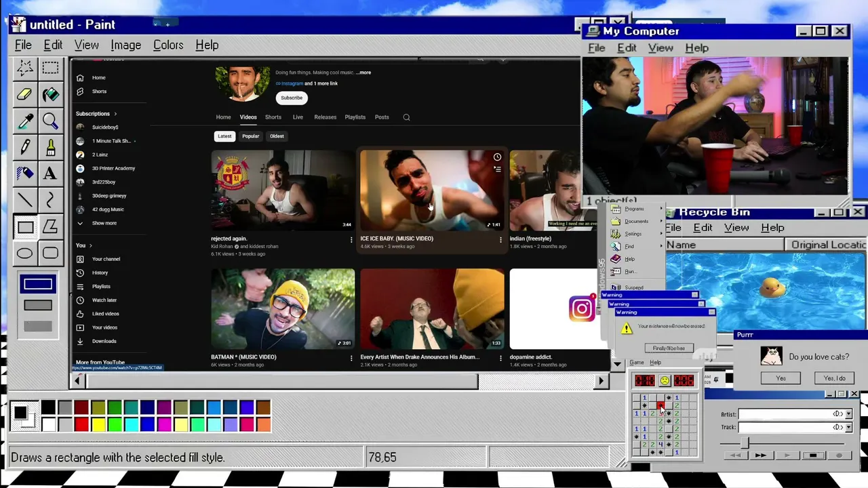Filter channel videos by Latest
Viewport: 868px width, 488px height.
224,136
